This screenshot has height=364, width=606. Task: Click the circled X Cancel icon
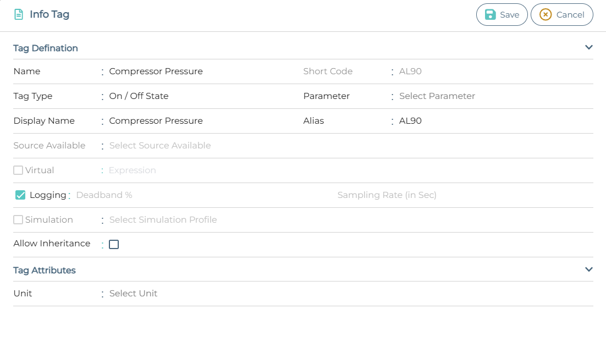point(545,15)
